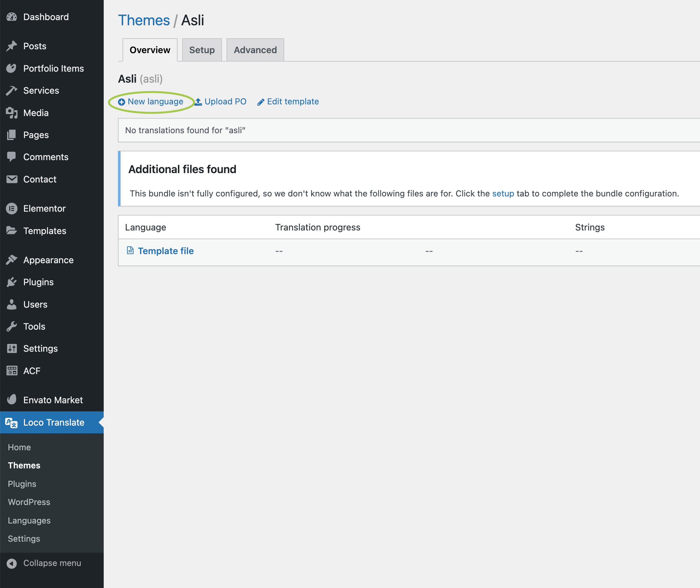Select the Overview tab
Screen dimensions: 700x588
[150, 50]
